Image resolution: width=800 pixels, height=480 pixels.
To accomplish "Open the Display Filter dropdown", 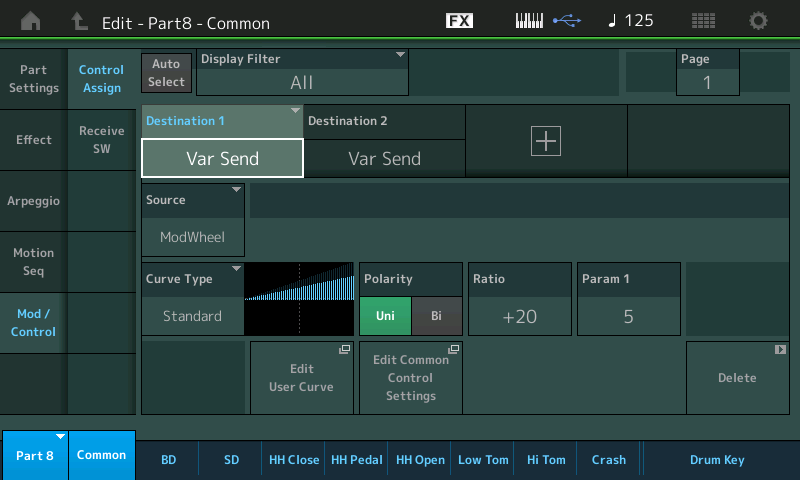I will point(302,73).
